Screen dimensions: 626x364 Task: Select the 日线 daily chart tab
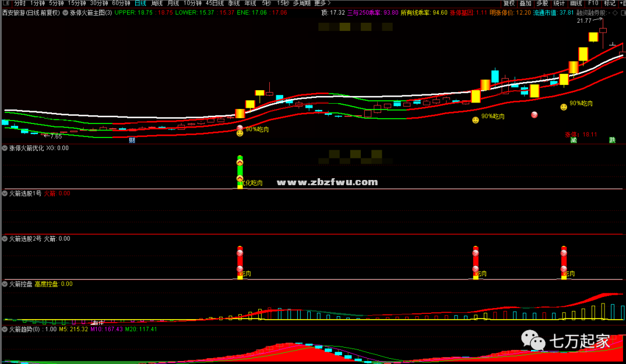140,3
